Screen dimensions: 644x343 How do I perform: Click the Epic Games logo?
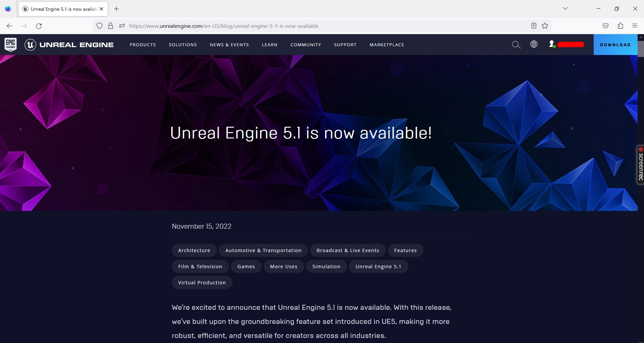10,44
